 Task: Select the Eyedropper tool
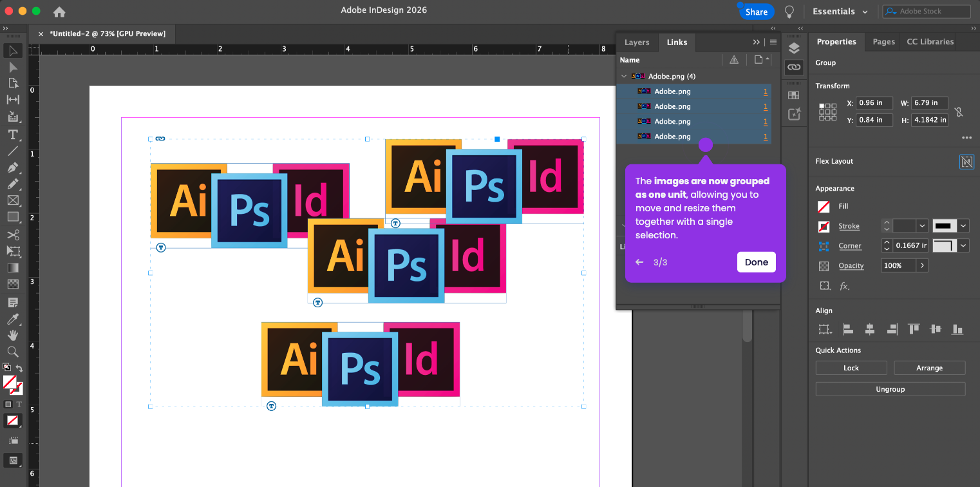coord(13,319)
